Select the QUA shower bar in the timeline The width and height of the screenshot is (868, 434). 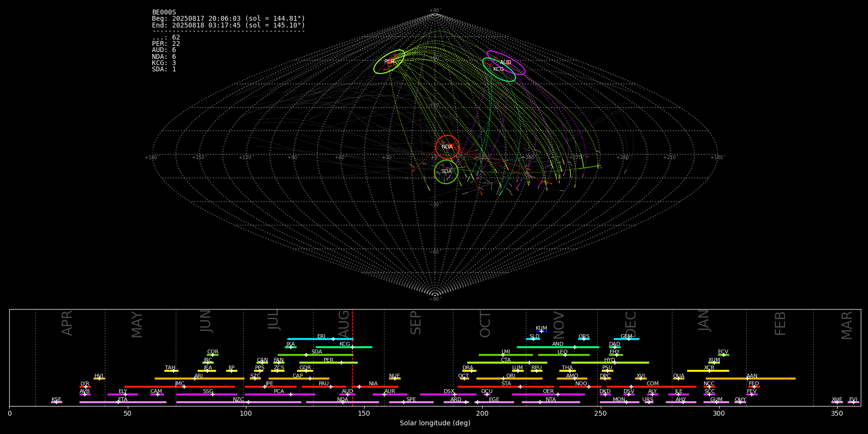pos(678,379)
